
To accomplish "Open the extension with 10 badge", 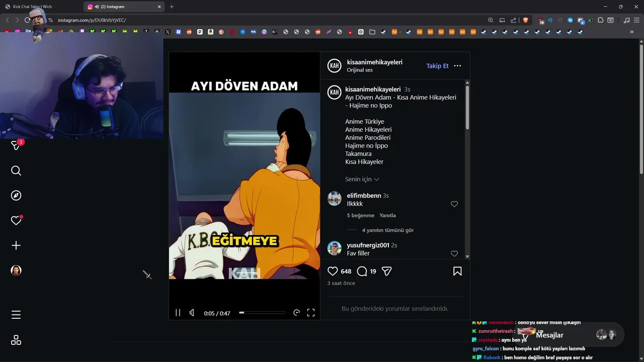I will pos(541,21).
